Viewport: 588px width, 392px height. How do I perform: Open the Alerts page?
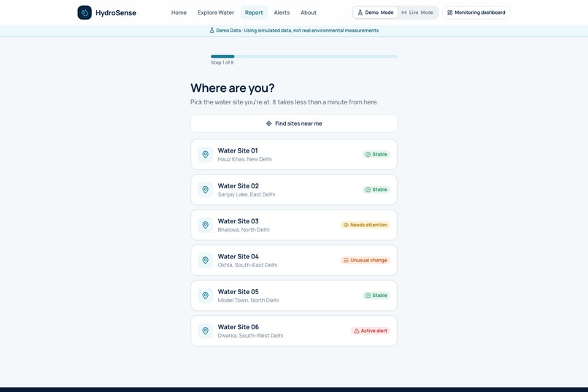(282, 12)
